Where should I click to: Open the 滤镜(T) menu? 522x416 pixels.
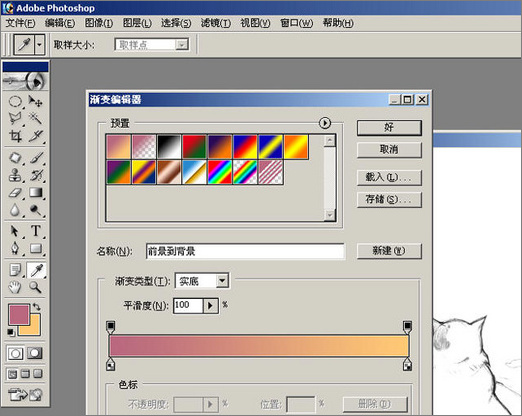[x=216, y=23]
